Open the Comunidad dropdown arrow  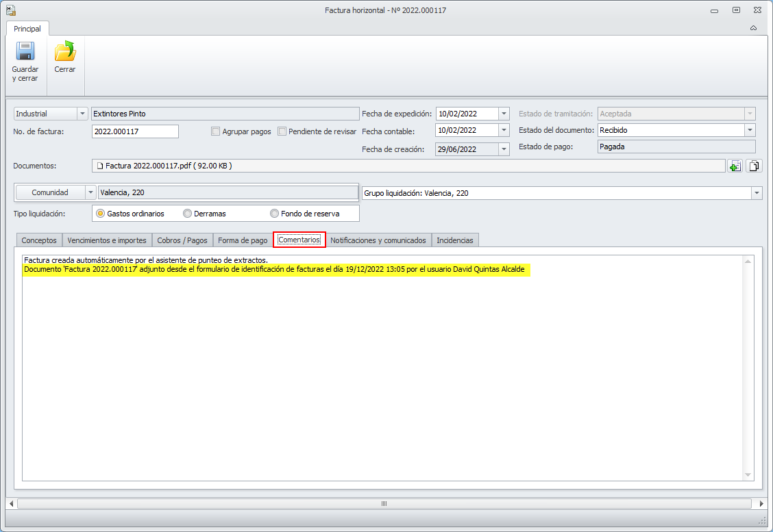[x=90, y=192]
